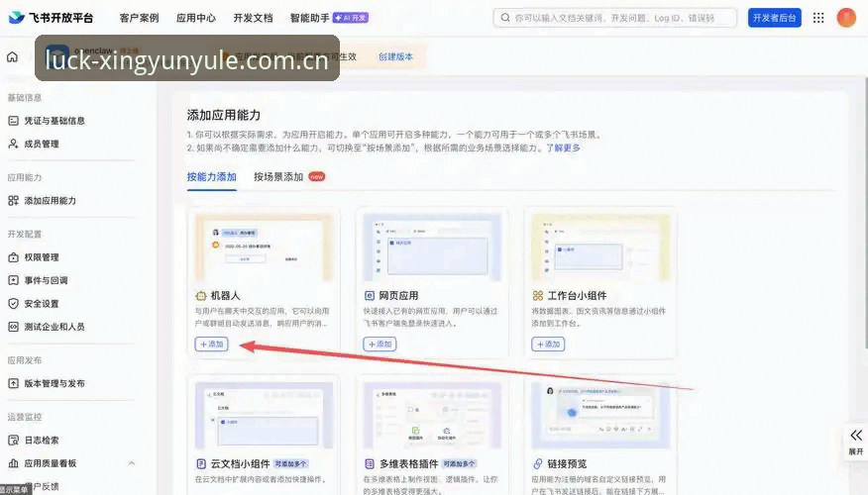Screen dimensions: 868x495
Task: Collapse the 应用质量看板 section chevron
Action: coord(132,463)
